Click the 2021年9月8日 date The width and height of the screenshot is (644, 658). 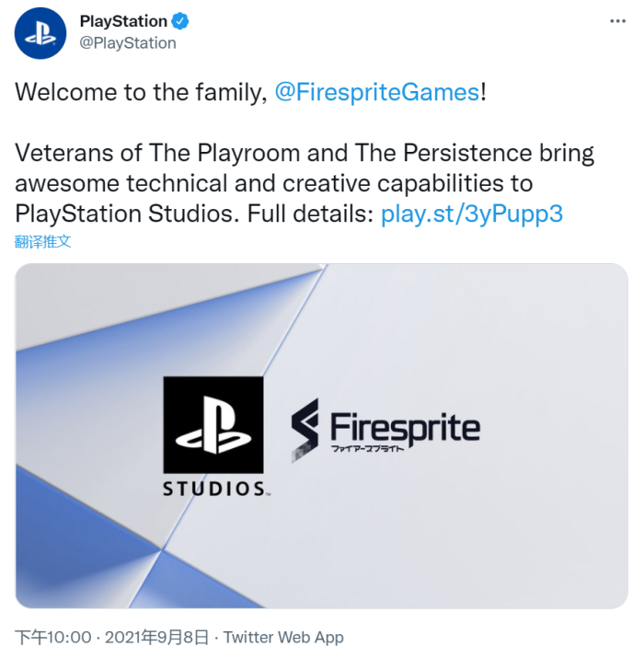(x=156, y=638)
